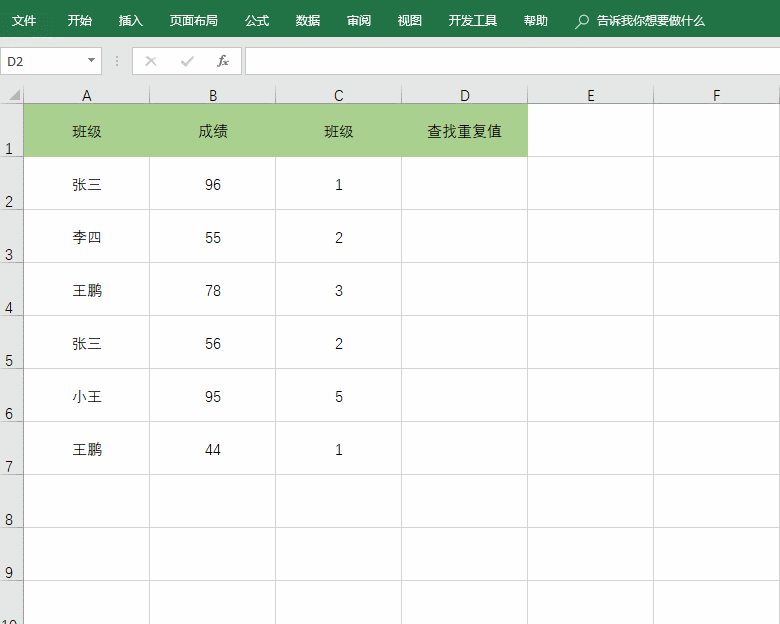
Task: Click the search magnifier icon
Action: point(582,21)
